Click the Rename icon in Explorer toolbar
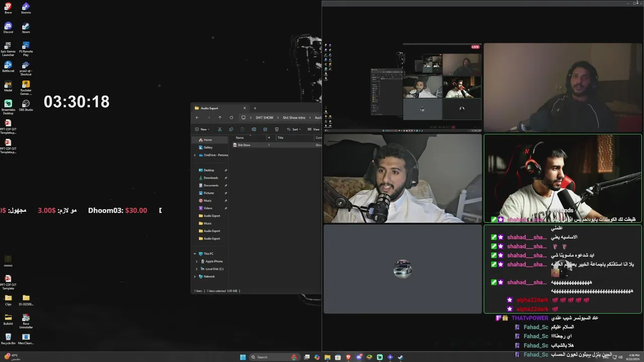Viewport: 644px width, 362px height. 254,129
